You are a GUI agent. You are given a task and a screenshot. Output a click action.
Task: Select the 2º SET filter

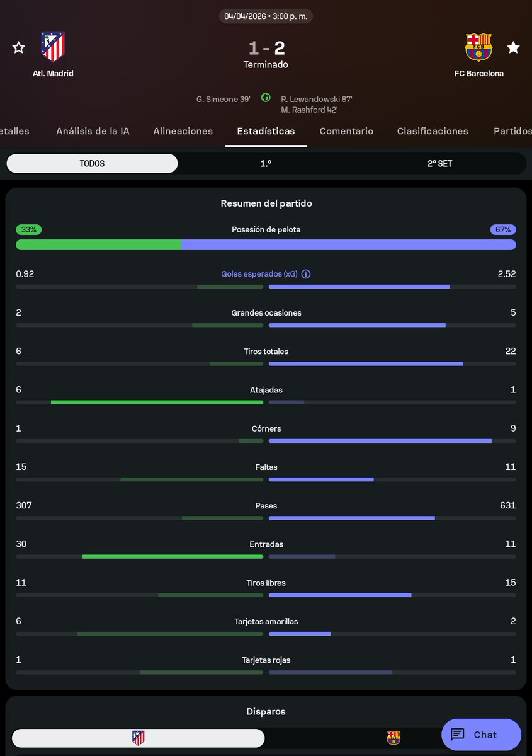click(439, 163)
